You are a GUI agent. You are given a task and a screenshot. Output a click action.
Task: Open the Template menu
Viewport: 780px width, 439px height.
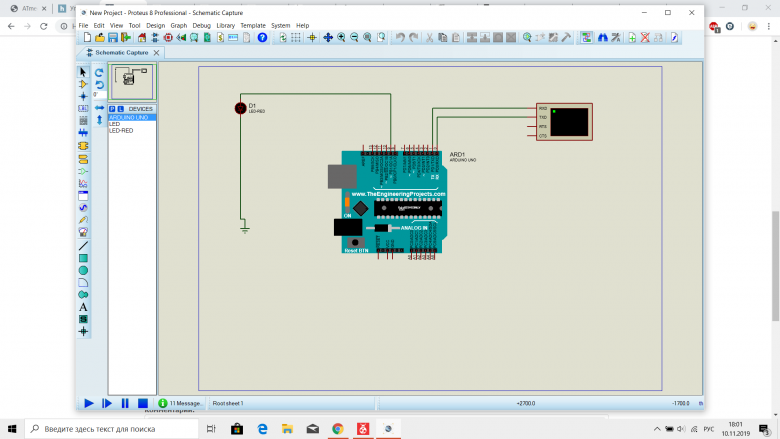coord(253,25)
